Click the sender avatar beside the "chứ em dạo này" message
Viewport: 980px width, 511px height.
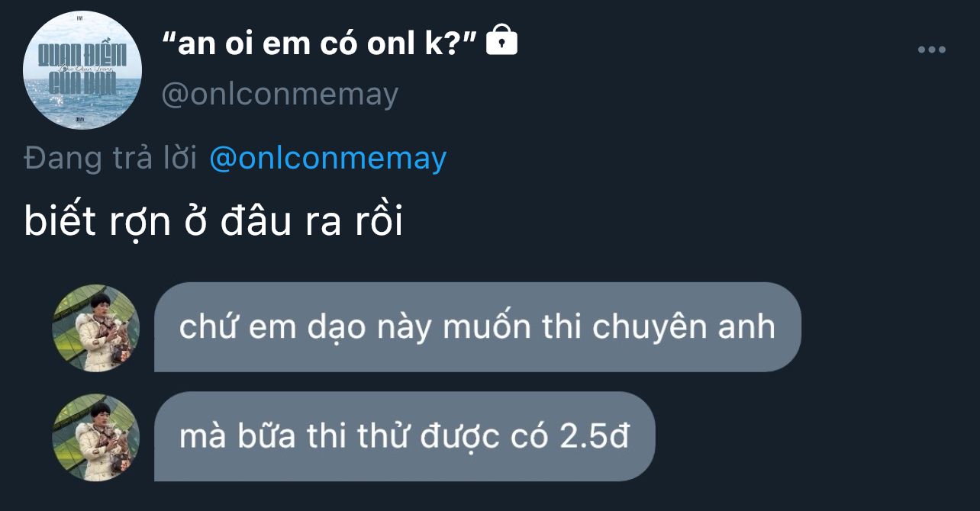pyautogui.click(x=96, y=329)
